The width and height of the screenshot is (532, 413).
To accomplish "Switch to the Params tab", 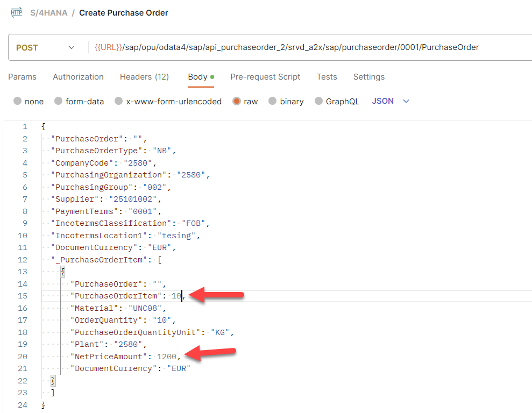I will [22, 77].
